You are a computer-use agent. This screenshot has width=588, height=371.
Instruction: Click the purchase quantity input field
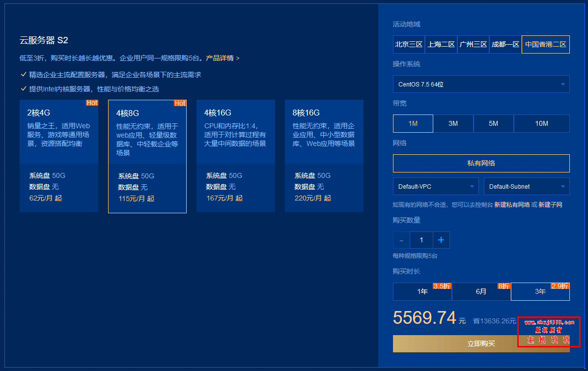coord(421,240)
